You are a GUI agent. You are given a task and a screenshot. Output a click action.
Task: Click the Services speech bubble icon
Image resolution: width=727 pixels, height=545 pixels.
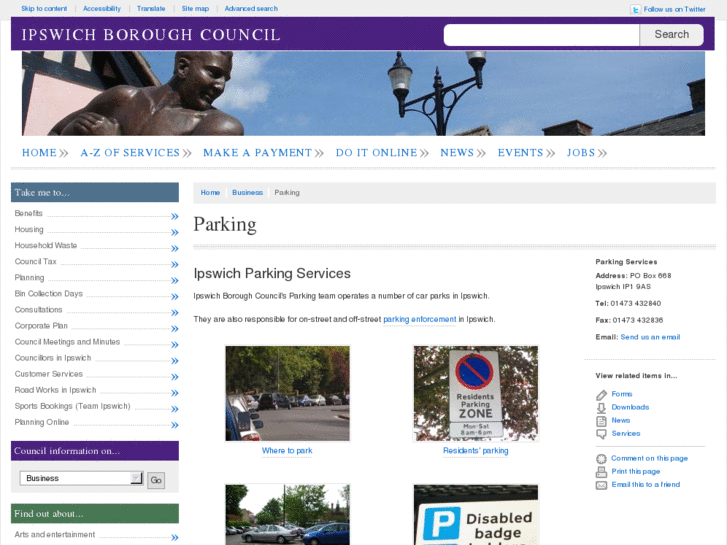[x=601, y=434]
